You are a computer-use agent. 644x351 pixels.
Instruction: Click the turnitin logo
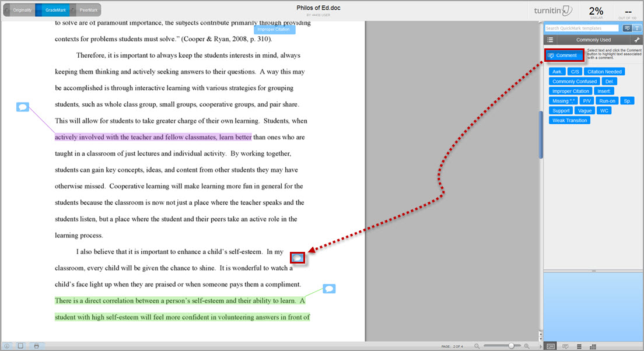pyautogui.click(x=553, y=10)
